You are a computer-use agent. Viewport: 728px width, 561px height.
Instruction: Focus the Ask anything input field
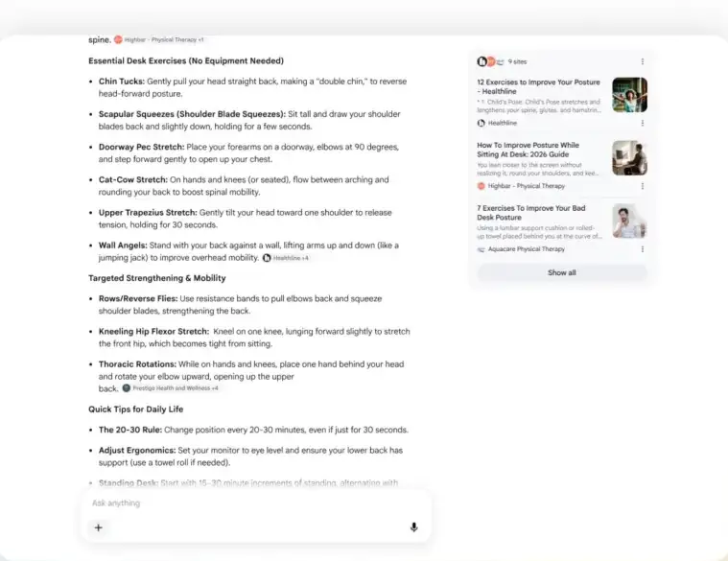(255, 503)
